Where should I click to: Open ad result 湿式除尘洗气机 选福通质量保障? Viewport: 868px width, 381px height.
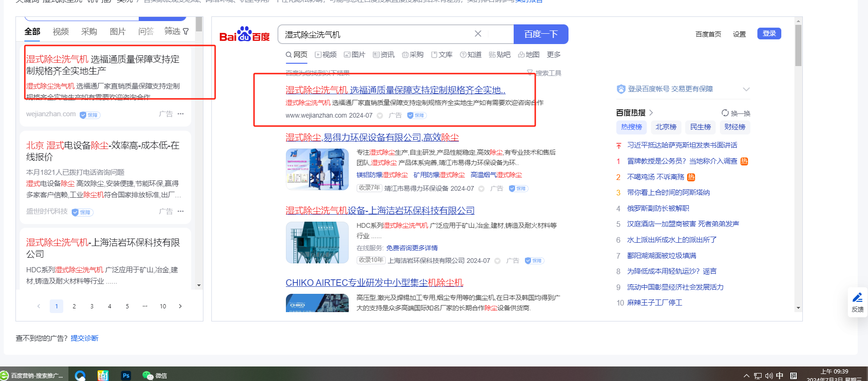(x=396, y=90)
